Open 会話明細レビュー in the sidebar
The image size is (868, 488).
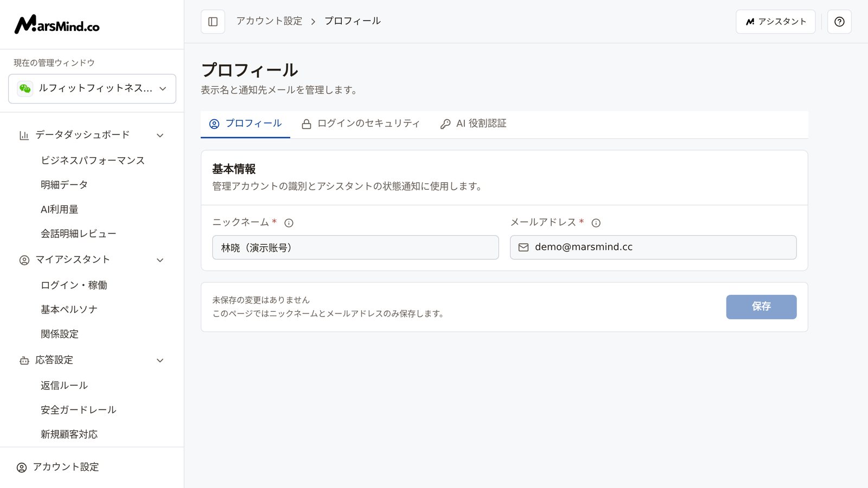[79, 234]
